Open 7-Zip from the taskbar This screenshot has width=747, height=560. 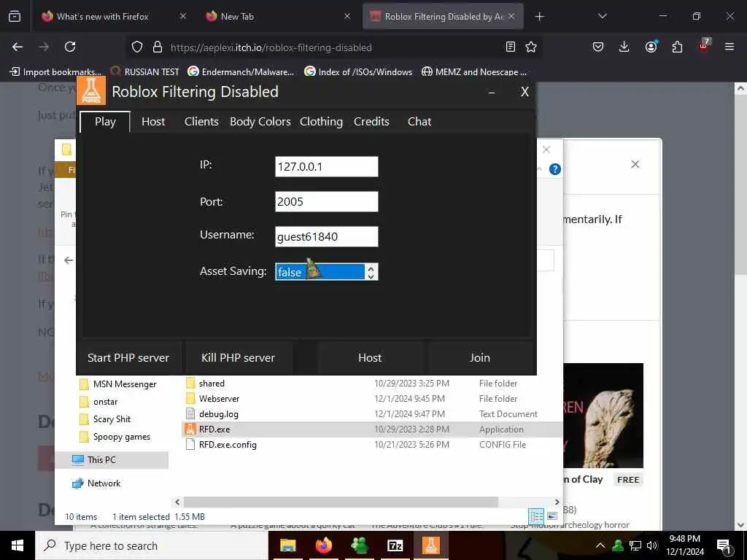coord(395,545)
